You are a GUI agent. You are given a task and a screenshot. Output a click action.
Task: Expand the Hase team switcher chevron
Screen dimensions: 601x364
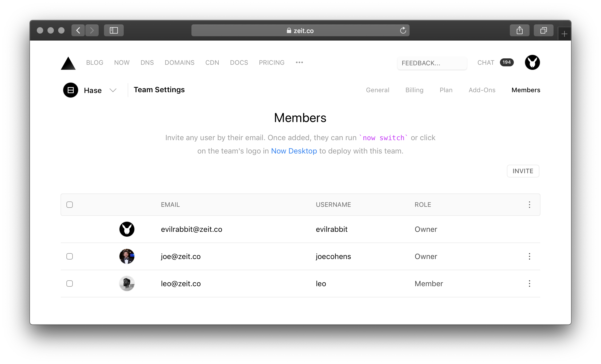[113, 90]
